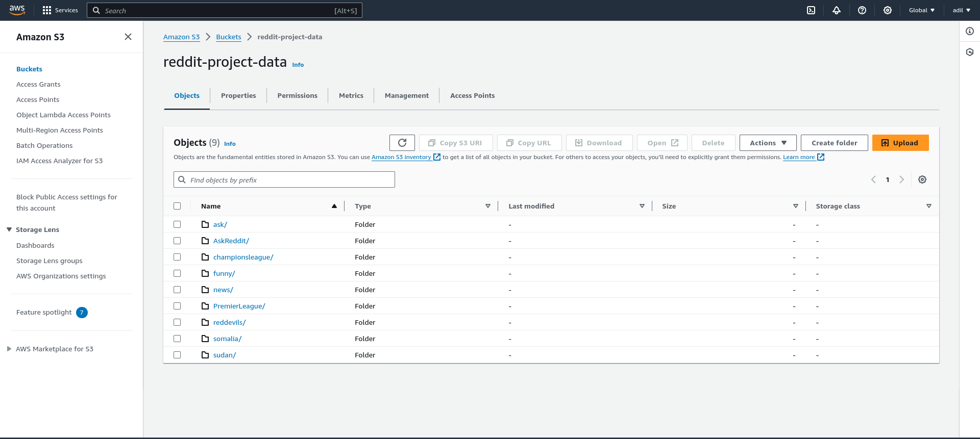Click the news/ folder icon
Image resolution: width=980 pixels, height=439 pixels.
coord(205,290)
